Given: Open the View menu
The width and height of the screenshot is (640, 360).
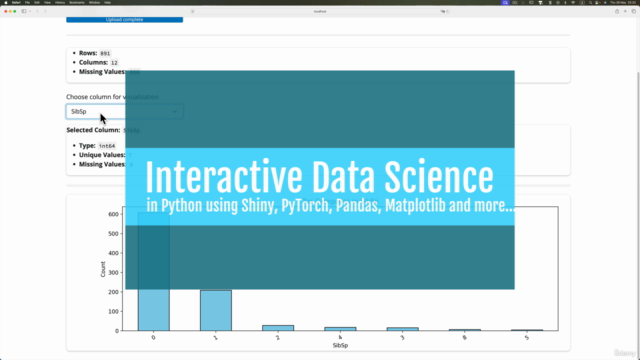Looking at the screenshot, I should pyautogui.click(x=47, y=2).
